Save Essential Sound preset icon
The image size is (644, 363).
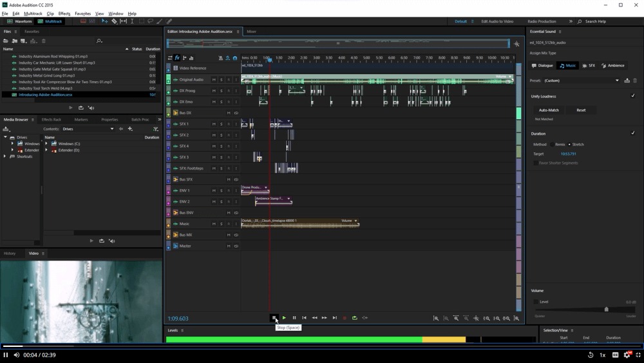tap(627, 81)
